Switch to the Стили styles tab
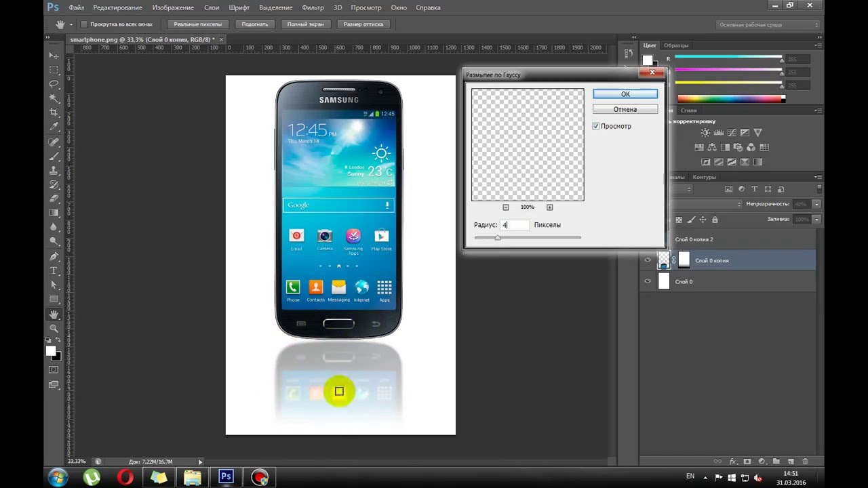This screenshot has width=868, height=488. (689, 110)
